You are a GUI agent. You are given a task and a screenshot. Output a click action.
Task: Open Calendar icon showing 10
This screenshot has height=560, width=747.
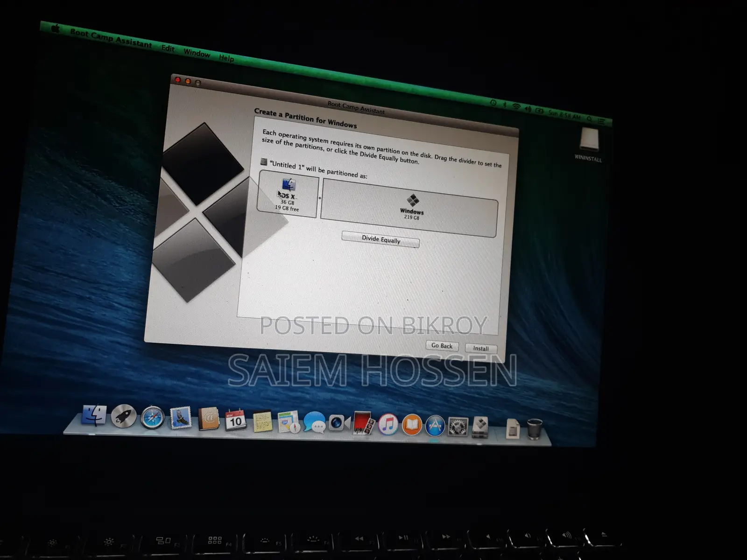click(235, 420)
